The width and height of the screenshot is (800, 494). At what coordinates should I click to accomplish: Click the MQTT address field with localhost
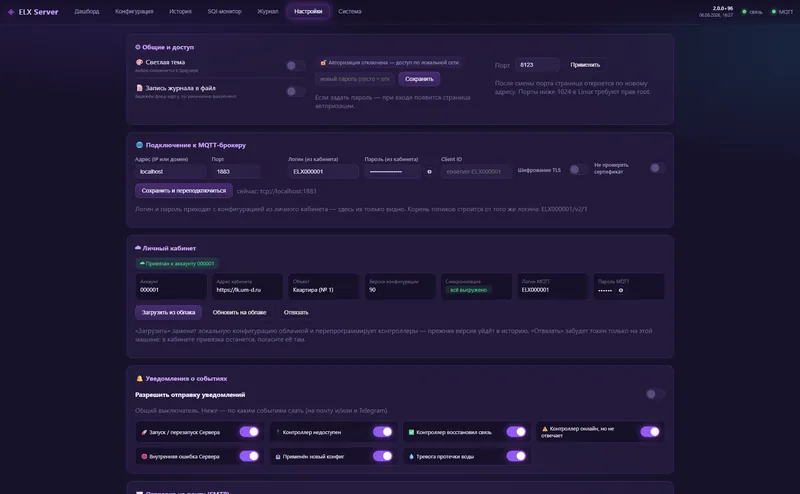pyautogui.click(x=170, y=172)
